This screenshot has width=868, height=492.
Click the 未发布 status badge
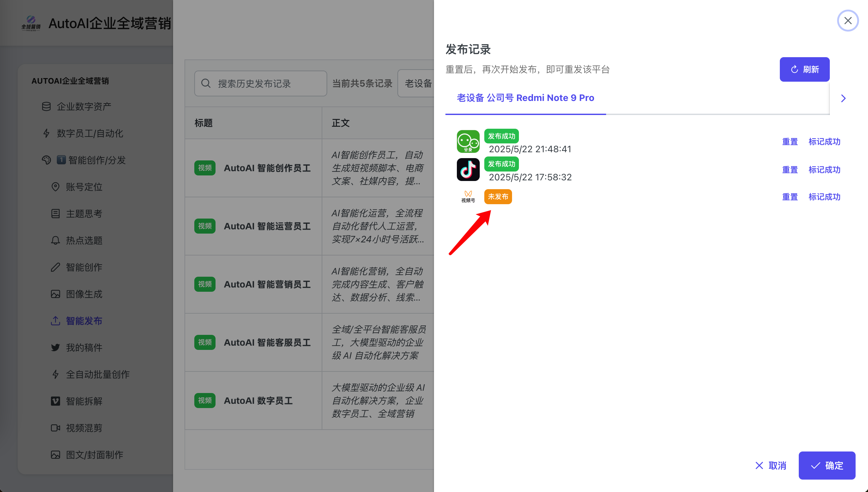(498, 197)
